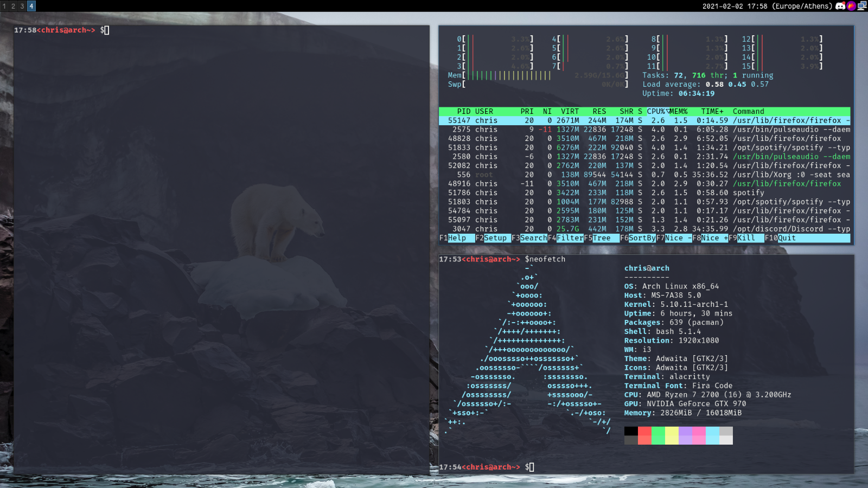The width and height of the screenshot is (868, 488).
Task: Sort htop by SHR column header
Action: click(x=627, y=111)
